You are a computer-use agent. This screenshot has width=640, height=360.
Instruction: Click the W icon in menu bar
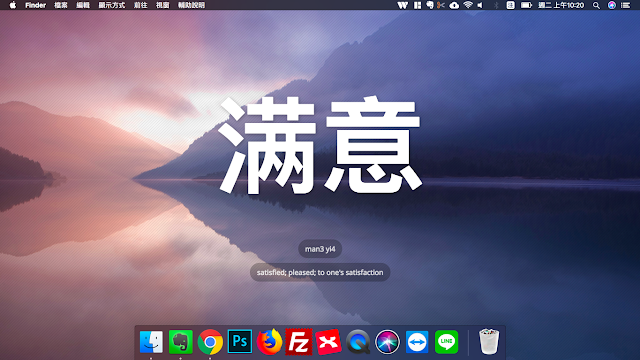click(x=402, y=5)
